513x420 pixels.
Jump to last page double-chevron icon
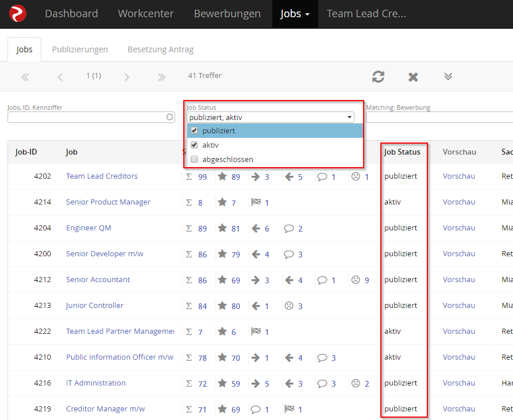[161, 77]
